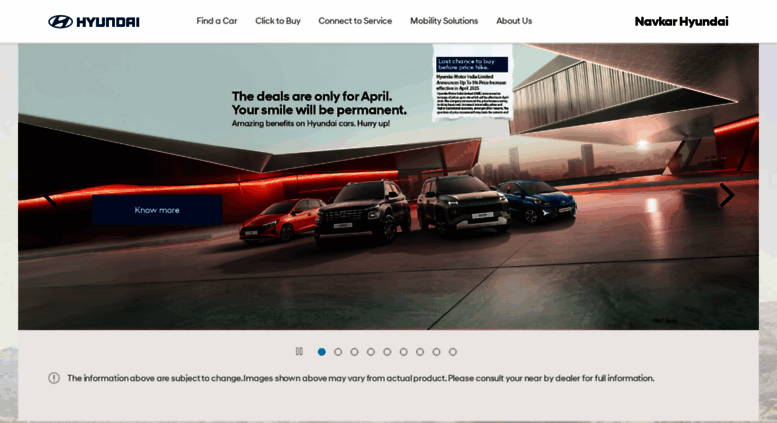Go to the previous banner slide arrow
The image size is (777, 423).
coord(50,199)
